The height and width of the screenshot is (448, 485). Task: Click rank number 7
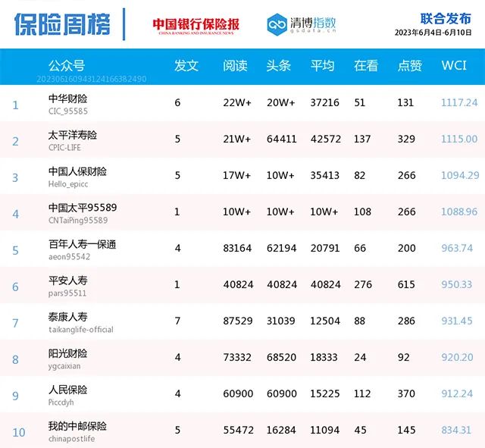(15, 324)
